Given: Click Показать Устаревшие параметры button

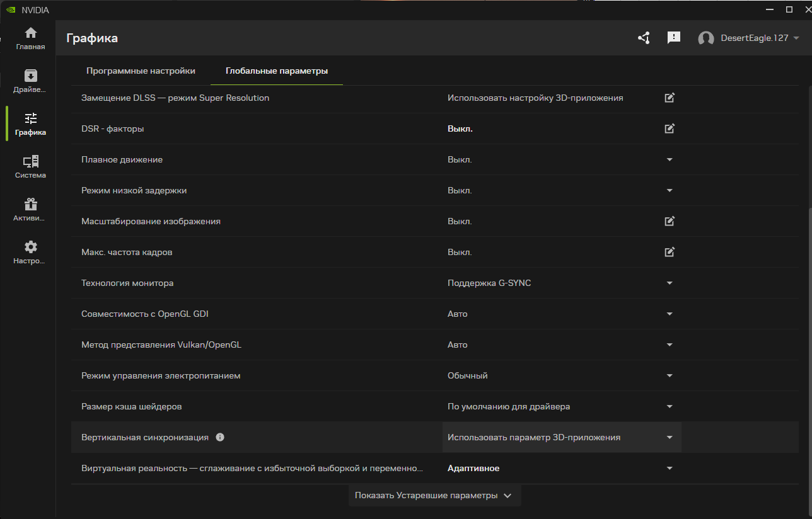Looking at the screenshot, I should [434, 495].
